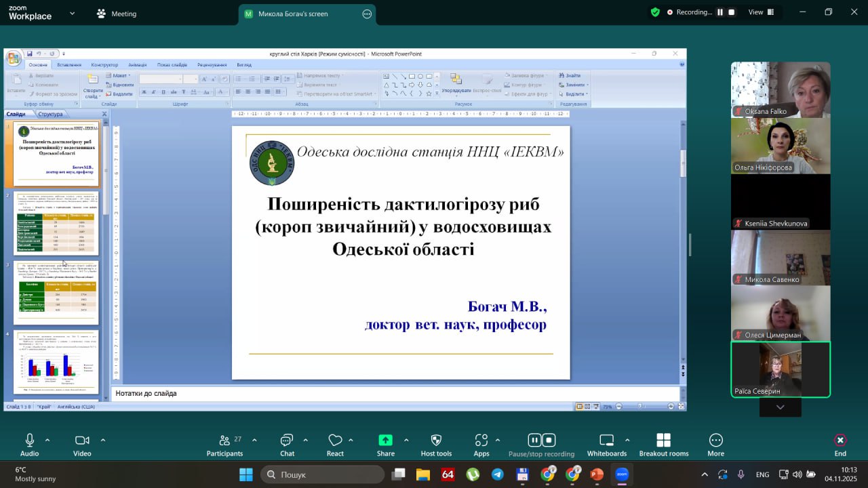Open the React emoji menu
868x488 pixels.
coord(335,445)
